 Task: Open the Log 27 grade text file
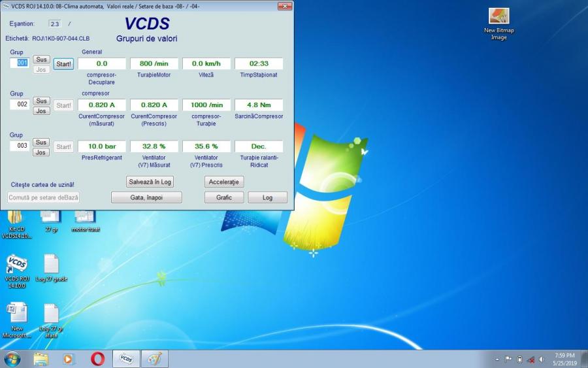tap(51, 265)
